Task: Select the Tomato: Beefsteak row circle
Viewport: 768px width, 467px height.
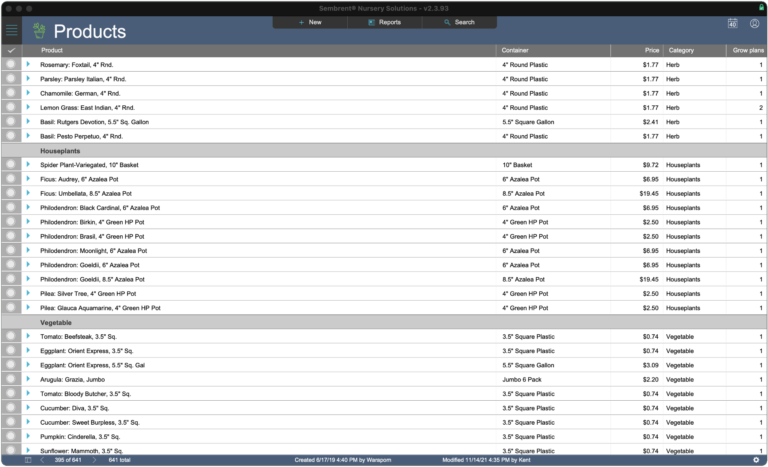Action: click(x=11, y=336)
